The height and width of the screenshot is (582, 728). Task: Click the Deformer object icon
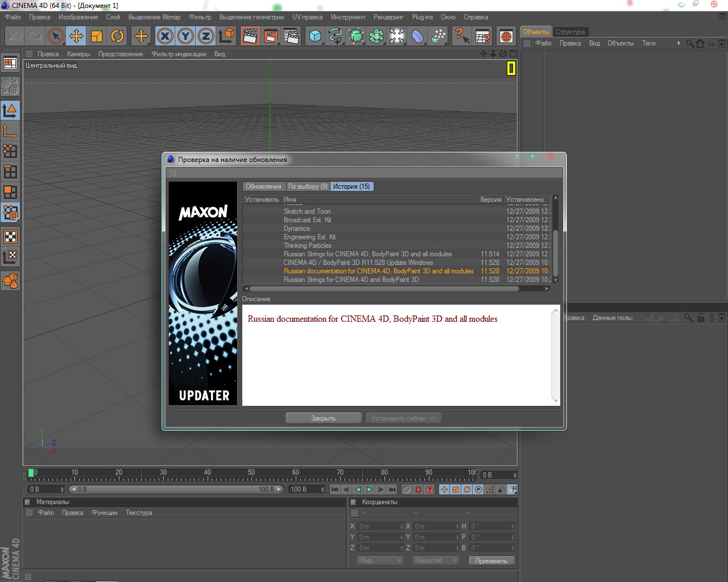coord(417,36)
